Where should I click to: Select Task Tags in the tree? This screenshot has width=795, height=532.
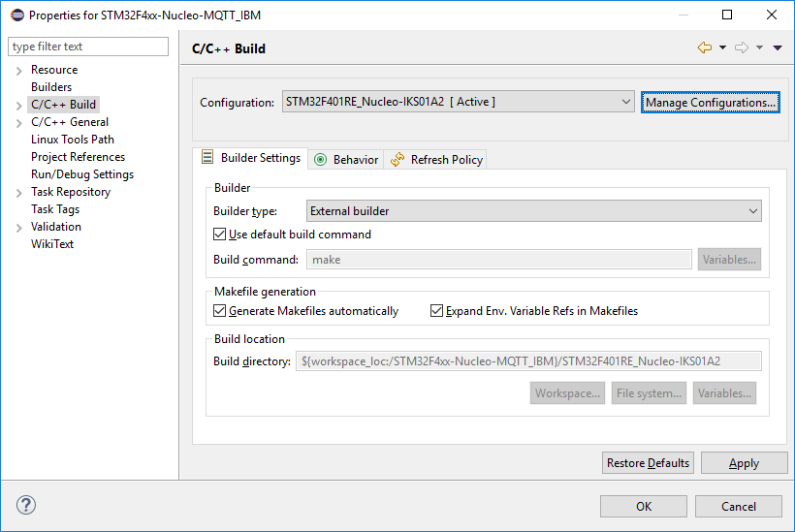55,209
